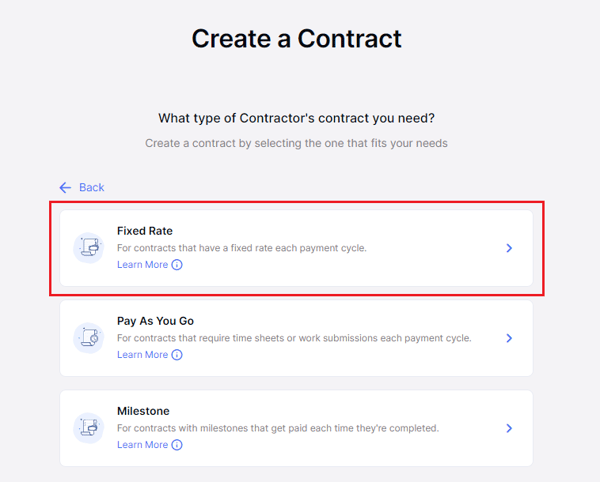The height and width of the screenshot is (482, 600).
Task: Go back using the Back link
Action: click(91, 187)
